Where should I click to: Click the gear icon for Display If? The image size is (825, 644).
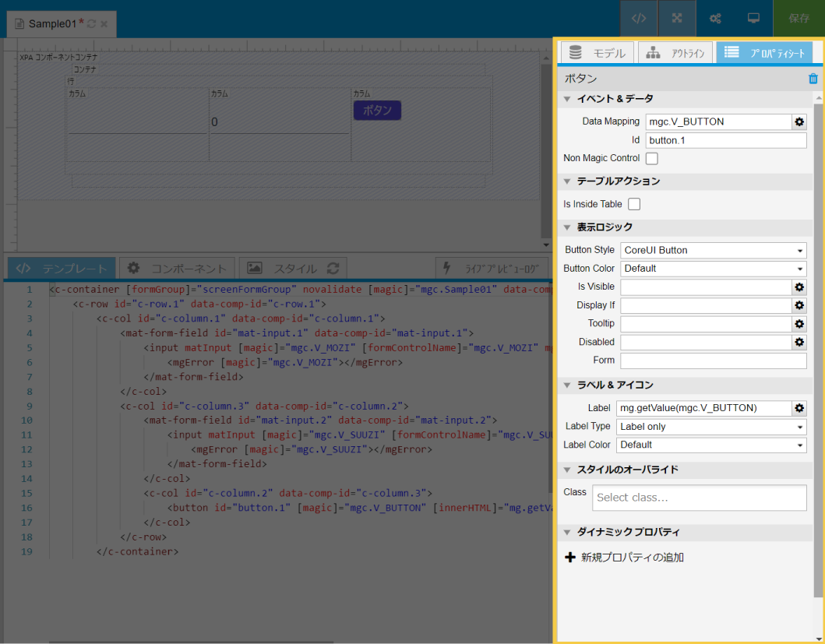point(799,305)
